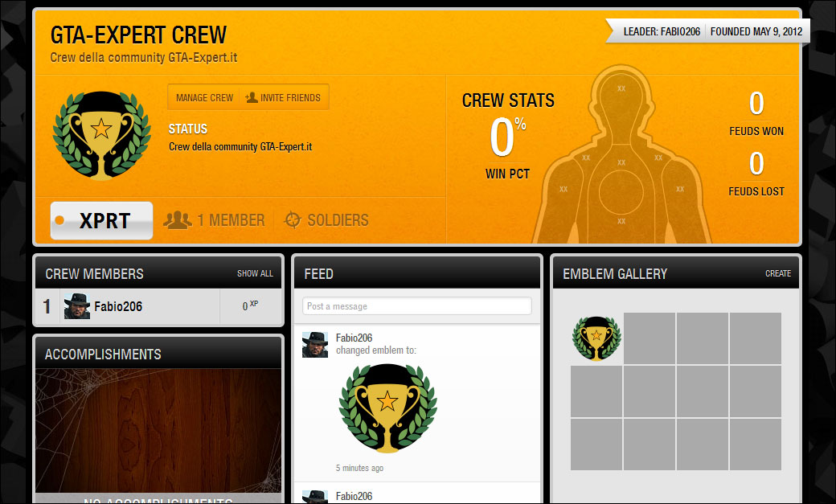Select second empty emblem gallery slot

tap(703, 338)
